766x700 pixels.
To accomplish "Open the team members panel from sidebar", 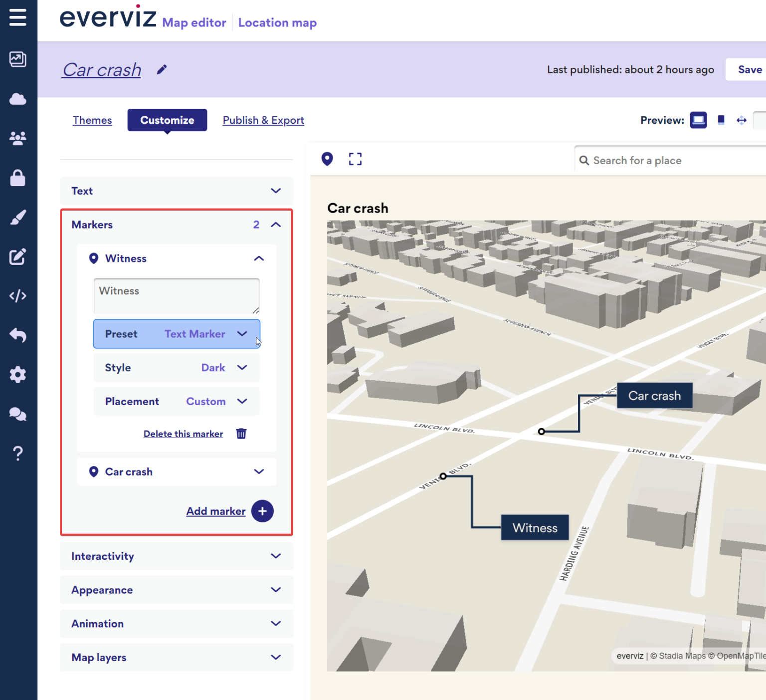I will click(18, 138).
